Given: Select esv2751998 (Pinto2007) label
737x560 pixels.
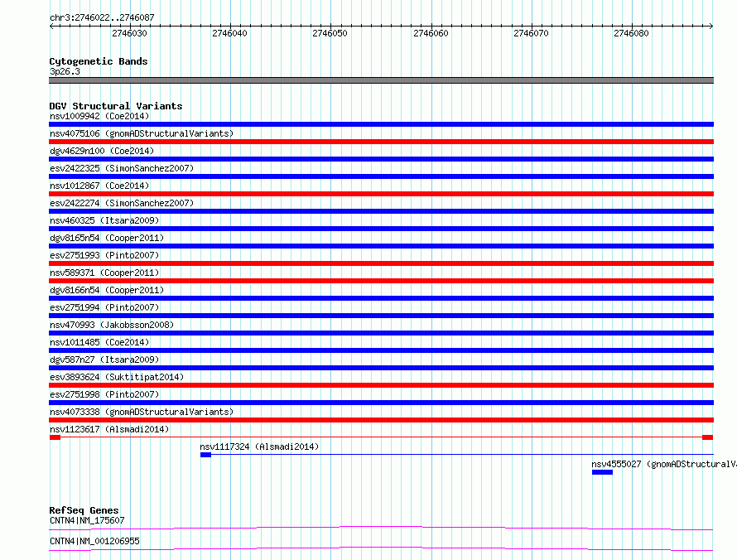Looking at the screenshot, I should 104,394.
